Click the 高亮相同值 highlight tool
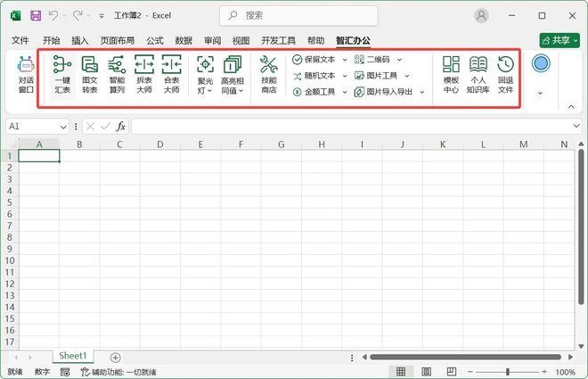The width and height of the screenshot is (588, 379). [x=233, y=74]
